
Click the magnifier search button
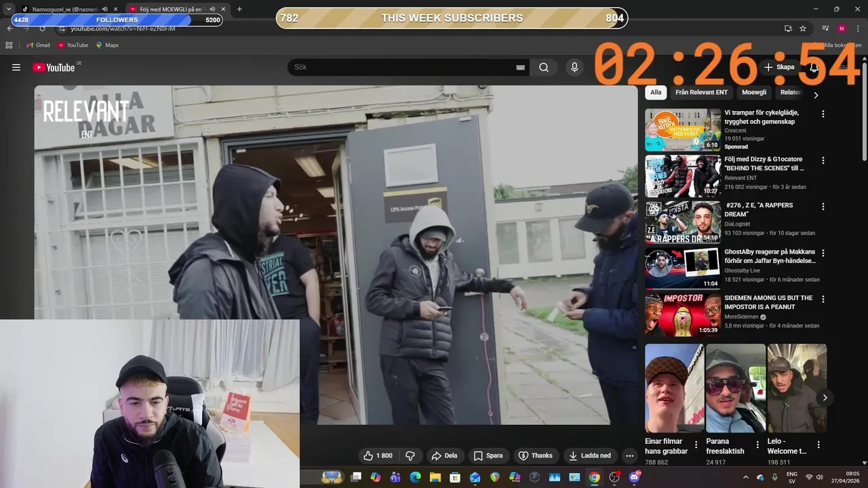coord(544,67)
